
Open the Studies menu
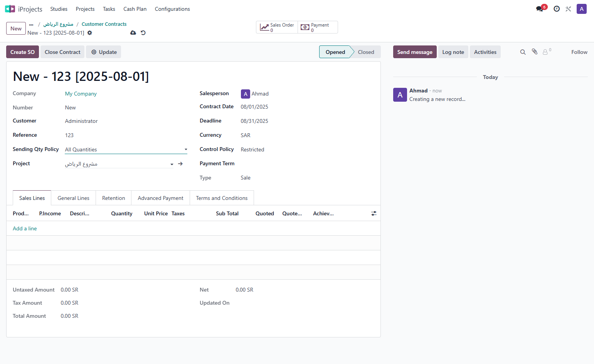59,9
